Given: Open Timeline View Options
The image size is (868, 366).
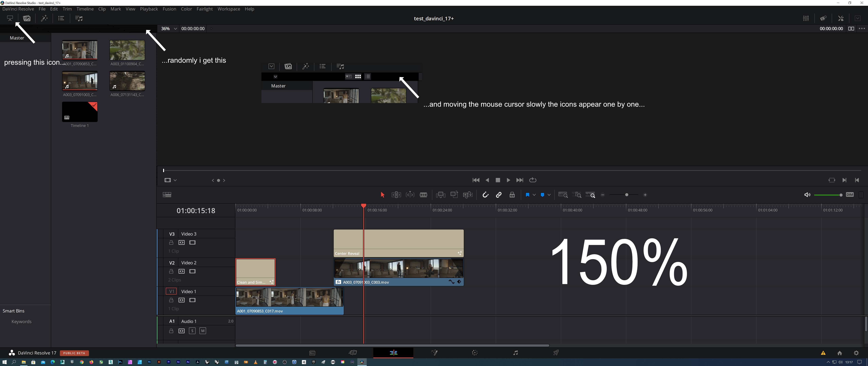Looking at the screenshot, I should click(x=167, y=195).
